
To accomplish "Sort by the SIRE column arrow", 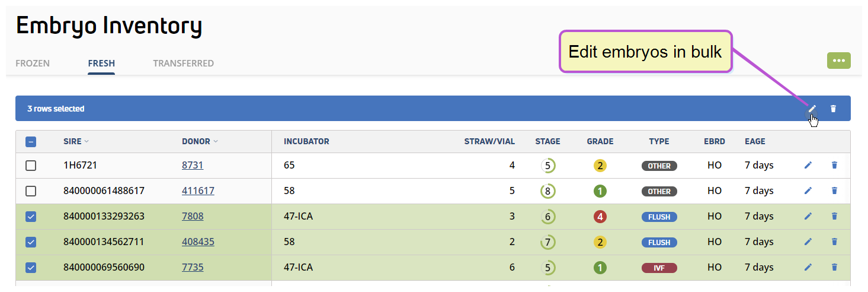I will tap(87, 141).
